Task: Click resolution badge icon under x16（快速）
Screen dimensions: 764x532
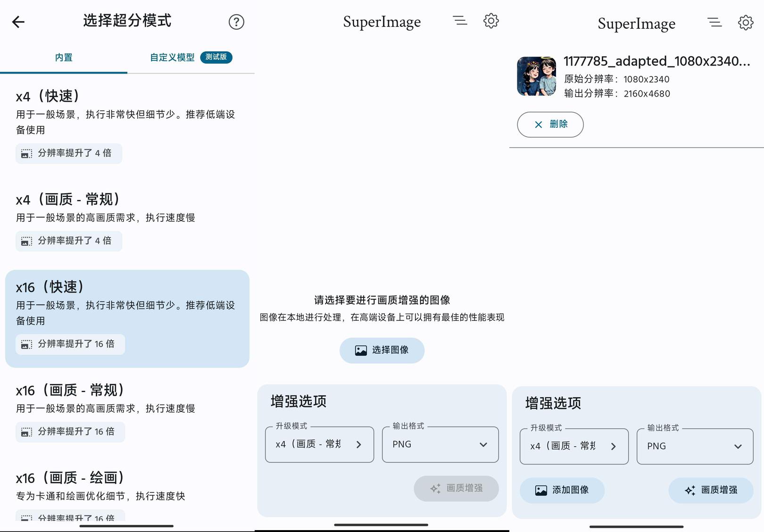Action: tap(26, 344)
